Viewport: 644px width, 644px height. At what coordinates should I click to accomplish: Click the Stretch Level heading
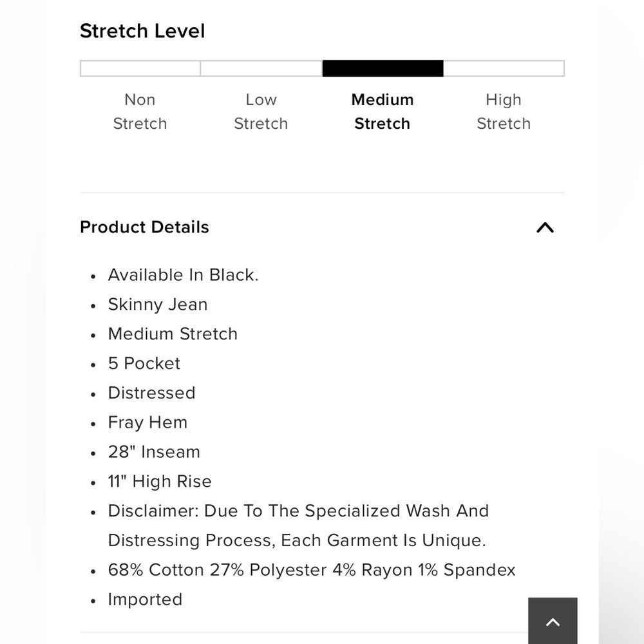(142, 31)
